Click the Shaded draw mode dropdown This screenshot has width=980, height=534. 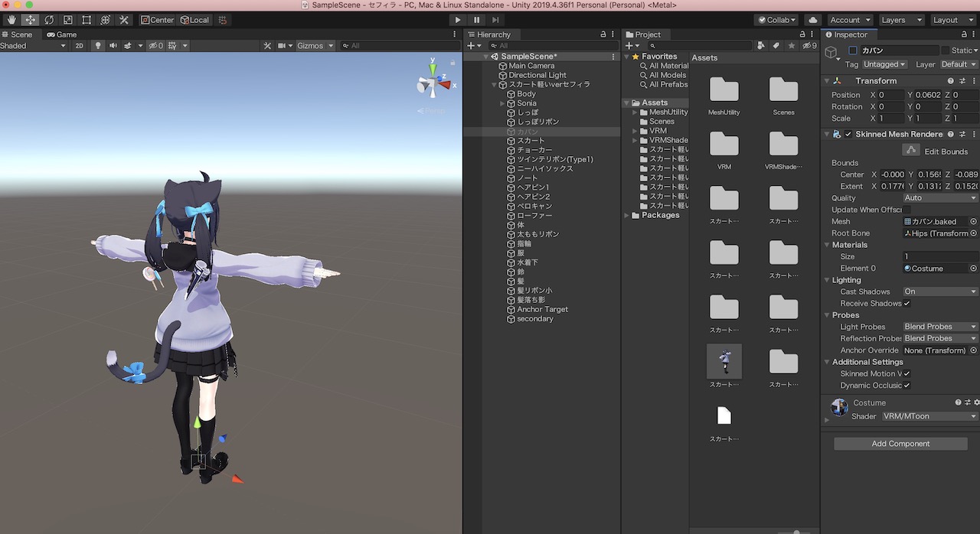click(x=31, y=45)
